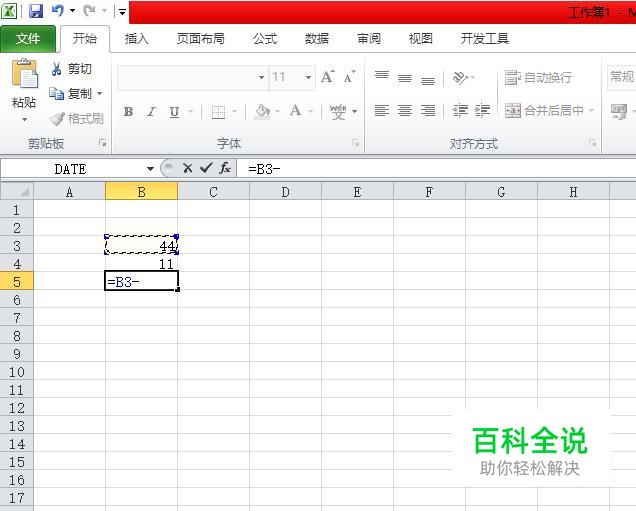The image size is (636, 511).
Task: Click the 粘贴 paste clipboard icon
Action: coord(24,73)
